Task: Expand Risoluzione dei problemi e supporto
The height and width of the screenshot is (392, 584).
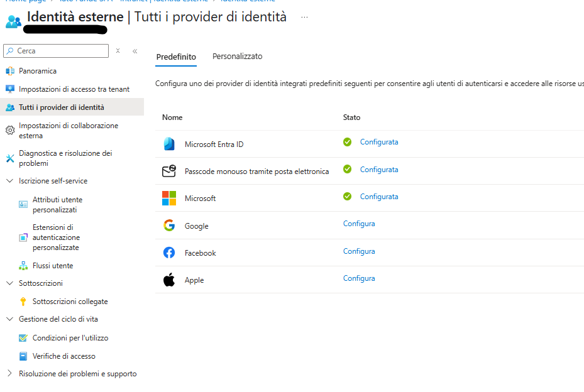Action: 10,373
